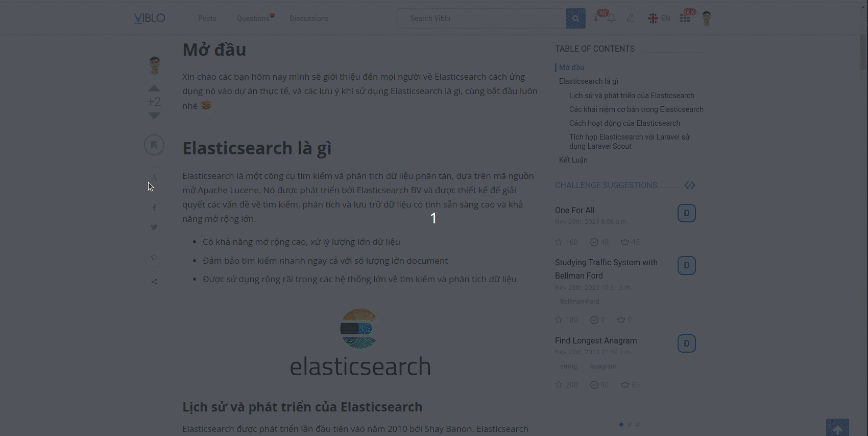Click the star icon beside 160

pos(559,242)
